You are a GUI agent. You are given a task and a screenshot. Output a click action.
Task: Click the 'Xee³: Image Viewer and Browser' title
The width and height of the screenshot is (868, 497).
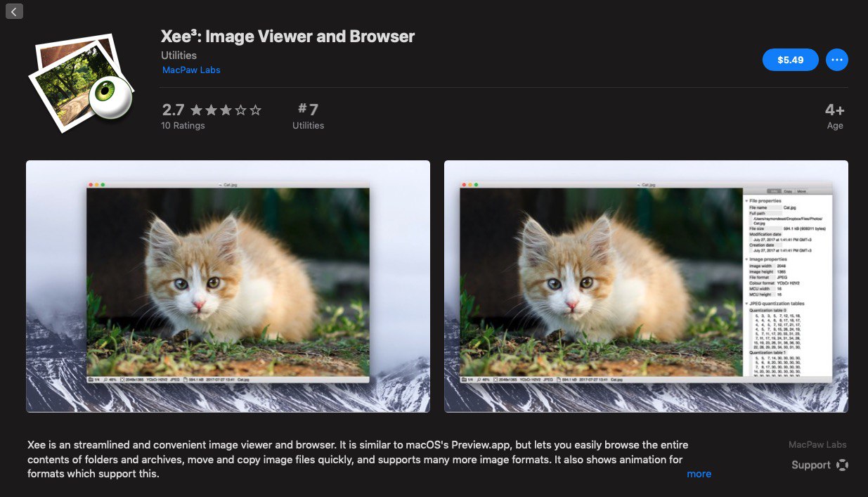coord(287,36)
